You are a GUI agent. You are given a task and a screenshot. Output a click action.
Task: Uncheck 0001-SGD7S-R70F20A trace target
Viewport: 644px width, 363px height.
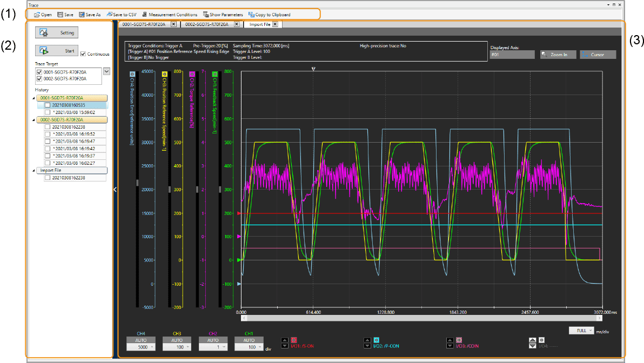tap(38, 72)
